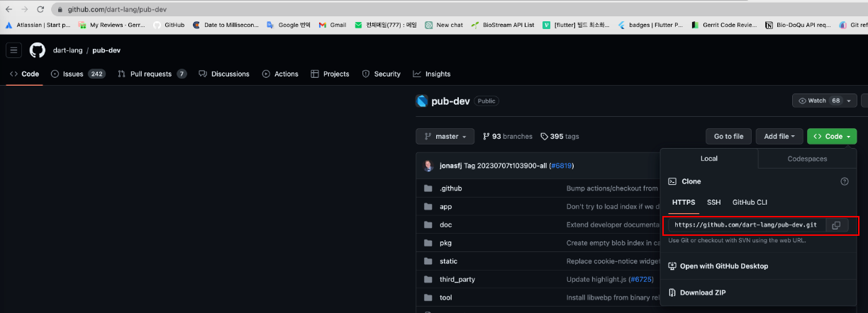The width and height of the screenshot is (868, 313).
Task: Open the BioStream API List bookmark
Action: click(x=503, y=25)
